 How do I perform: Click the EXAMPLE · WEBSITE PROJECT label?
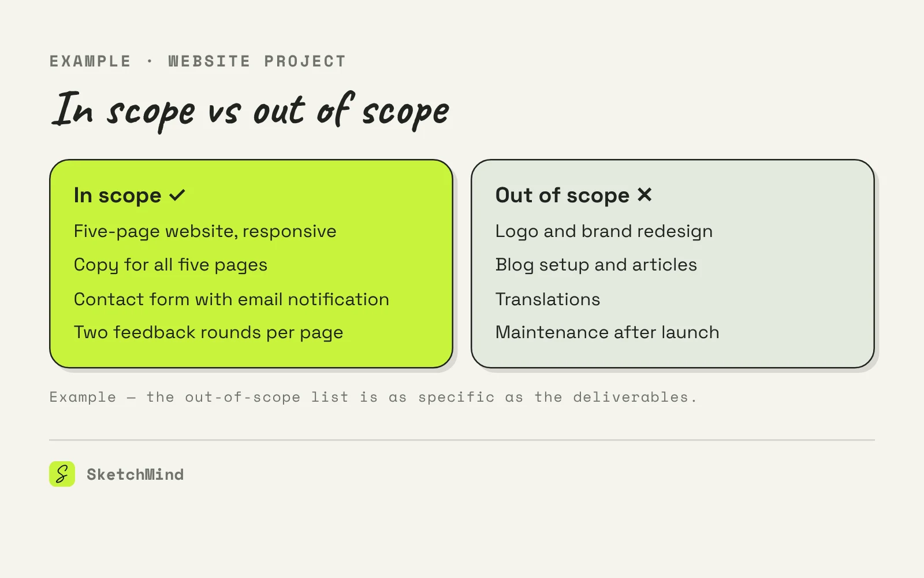coord(198,61)
